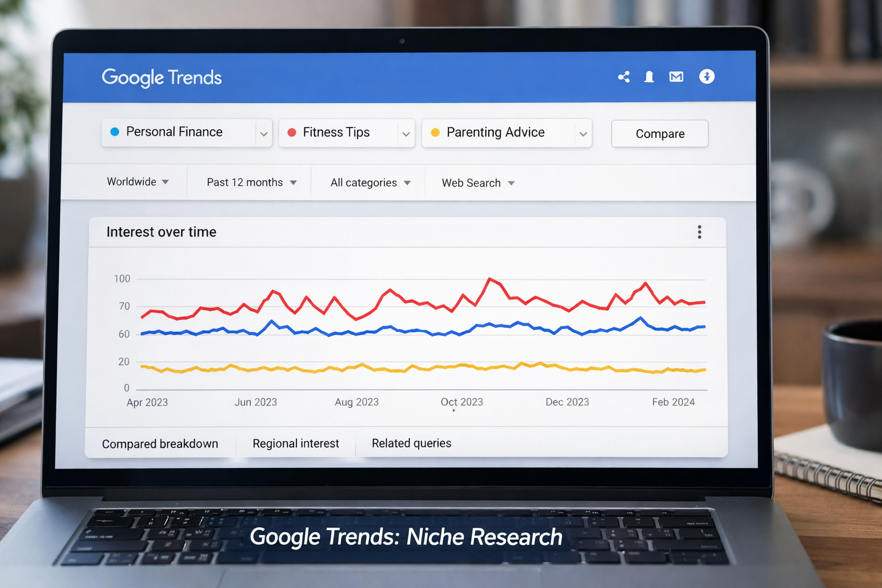Click the blue dot beside Personal Finance

[115, 132]
